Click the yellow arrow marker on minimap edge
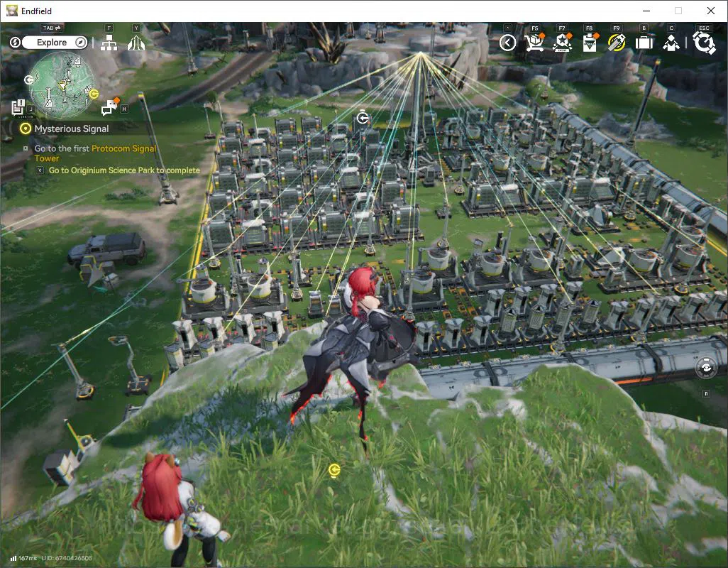The width and height of the screenshot is (728, 568). coord(94,94)
